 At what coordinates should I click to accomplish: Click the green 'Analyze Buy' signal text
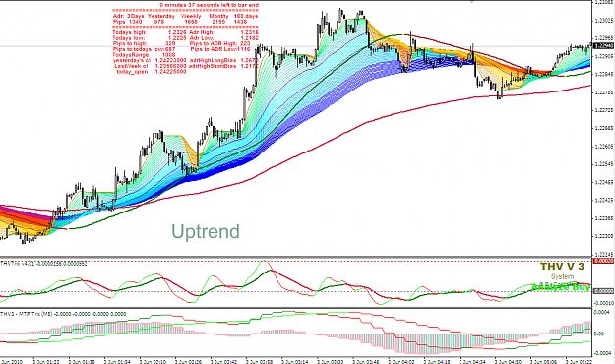click(561, 287)
